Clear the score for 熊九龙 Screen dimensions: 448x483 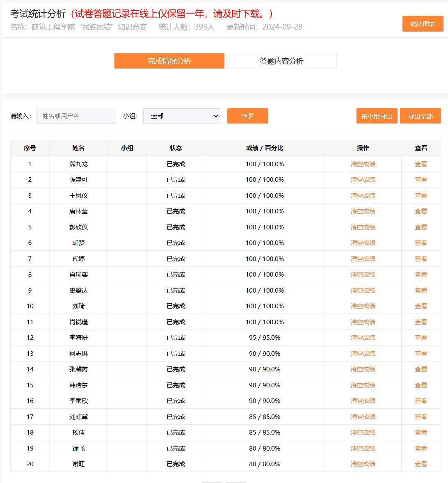pos(363,164)
